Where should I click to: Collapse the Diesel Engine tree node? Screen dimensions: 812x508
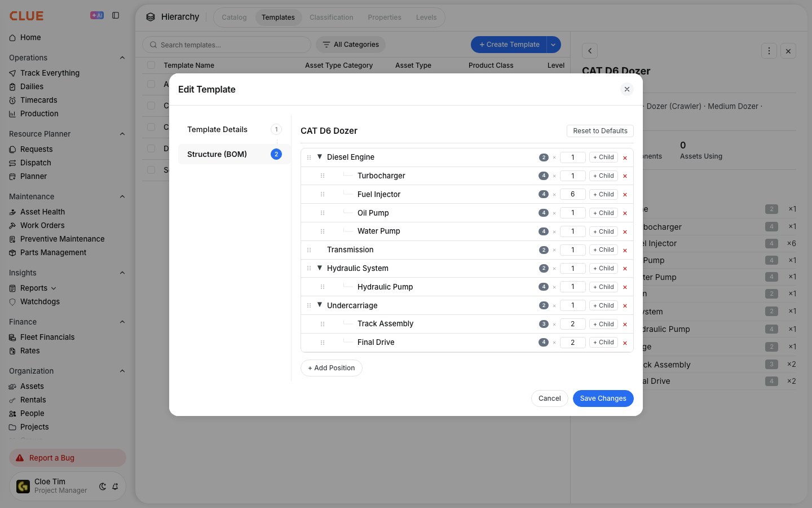pos(320,157)
